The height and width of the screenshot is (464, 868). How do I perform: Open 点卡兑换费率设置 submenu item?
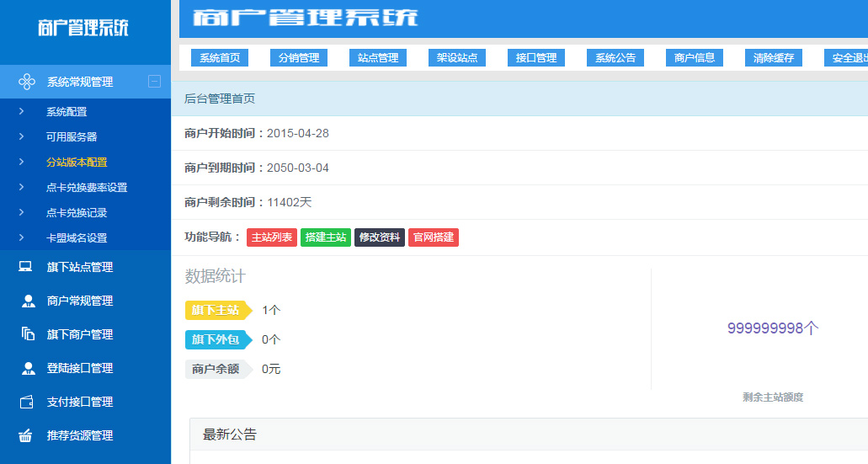click(87, 187)
